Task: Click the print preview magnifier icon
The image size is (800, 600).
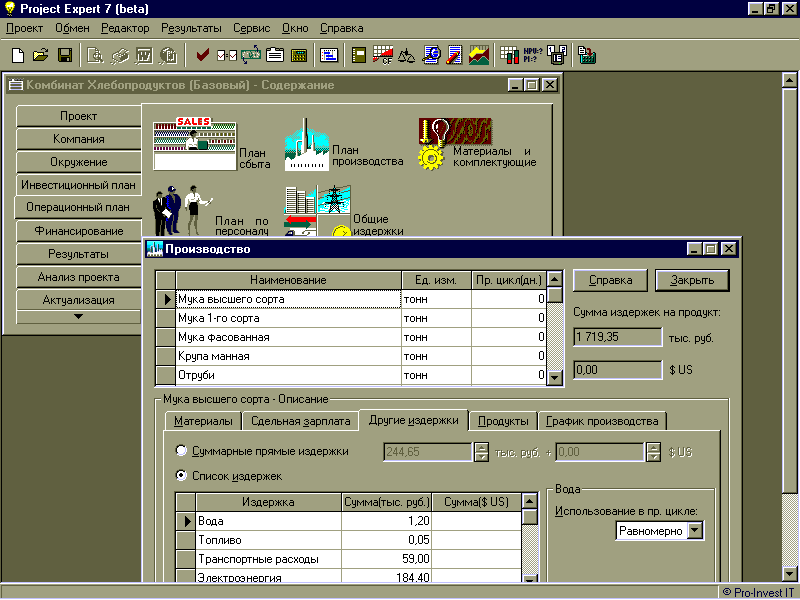Action: point(95,55)
